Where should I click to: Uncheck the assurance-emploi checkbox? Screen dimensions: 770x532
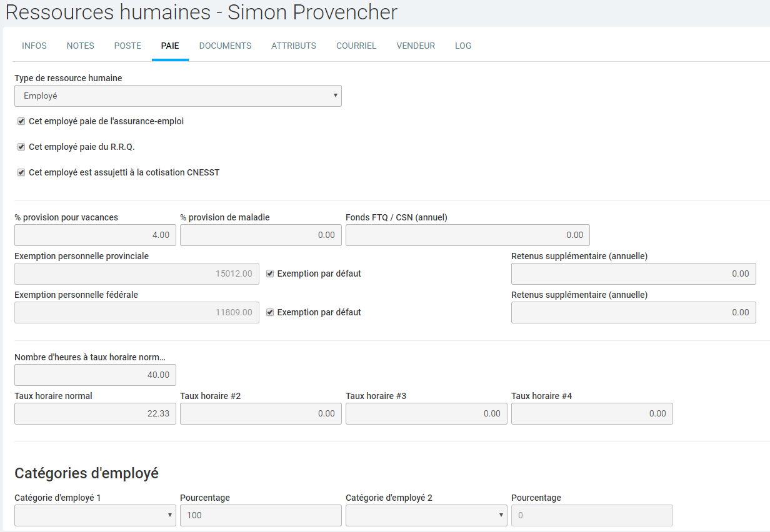pos(21,121)
